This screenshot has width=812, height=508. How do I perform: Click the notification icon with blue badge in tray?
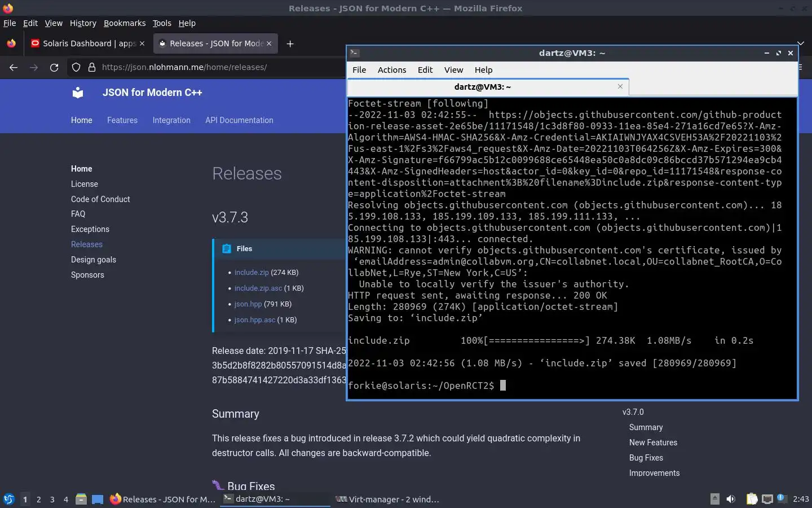pos(781,498)
